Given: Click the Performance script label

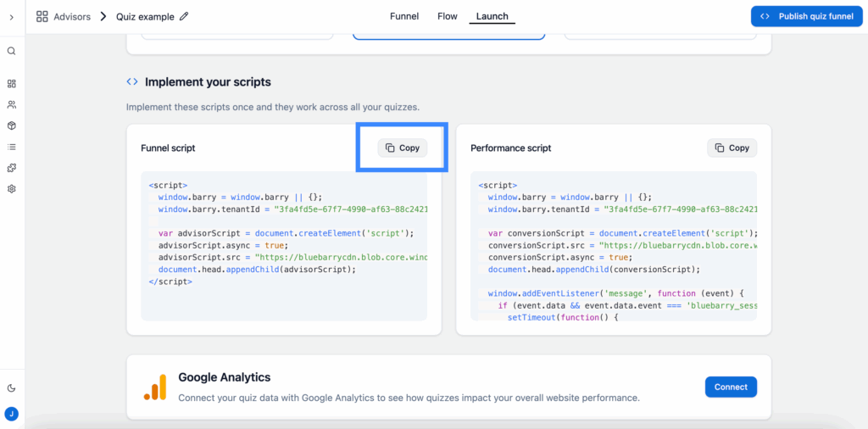Looking at the screenshot, I should (x=511, y=148).
